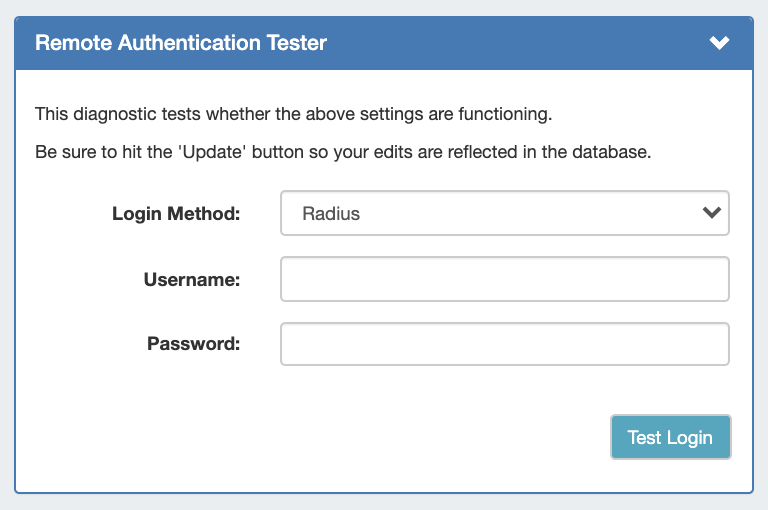The image size is (768, 510).
Task: Click the blue panel header bar
Action: (500, 43)
